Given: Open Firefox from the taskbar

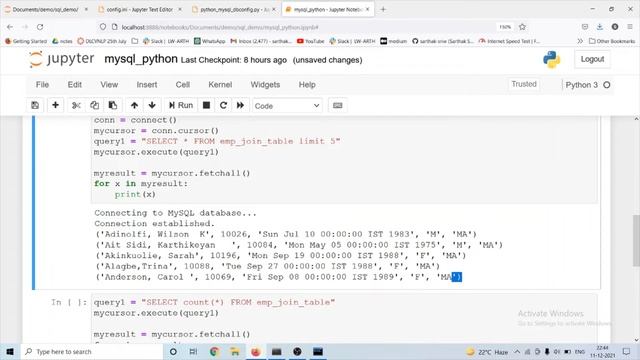Looking at the screenshot, I should (256, 351).
